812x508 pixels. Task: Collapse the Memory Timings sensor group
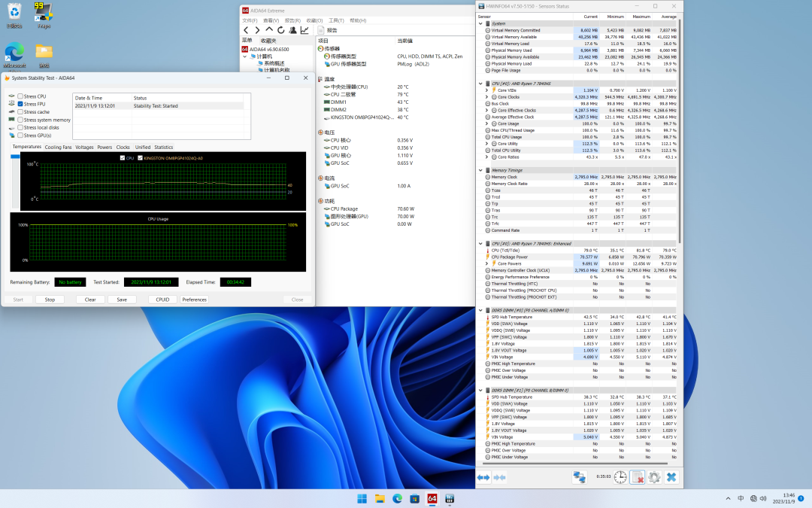point(481,170)
